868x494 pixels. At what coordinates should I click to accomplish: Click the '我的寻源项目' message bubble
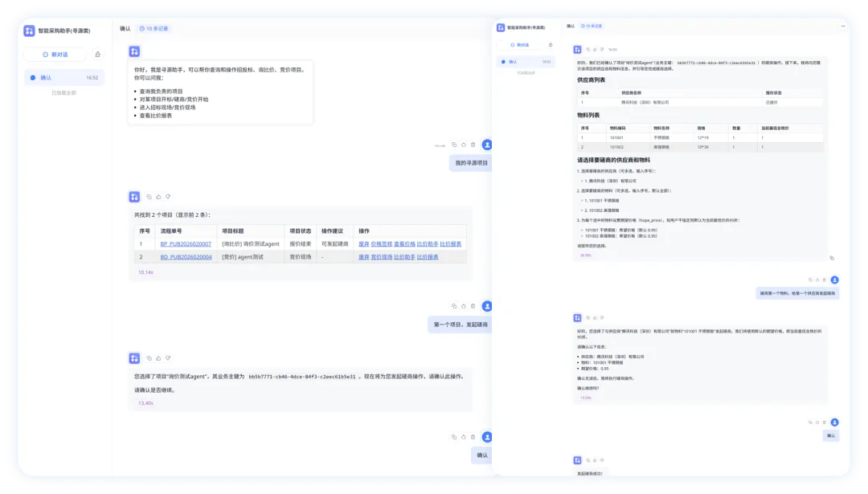point(470,163)
